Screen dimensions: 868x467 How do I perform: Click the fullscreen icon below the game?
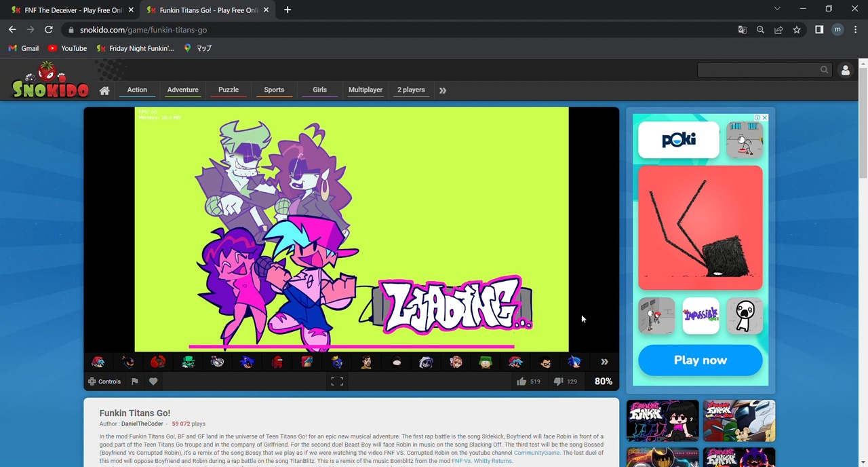click(x=337, y=381)
